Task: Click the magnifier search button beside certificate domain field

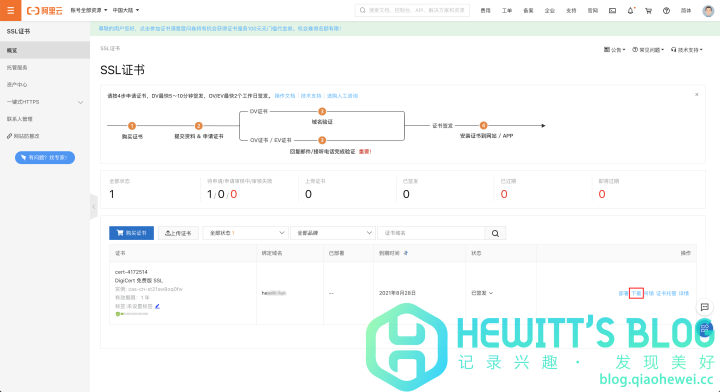Action: pyautogui.click(x=495, y=233)
